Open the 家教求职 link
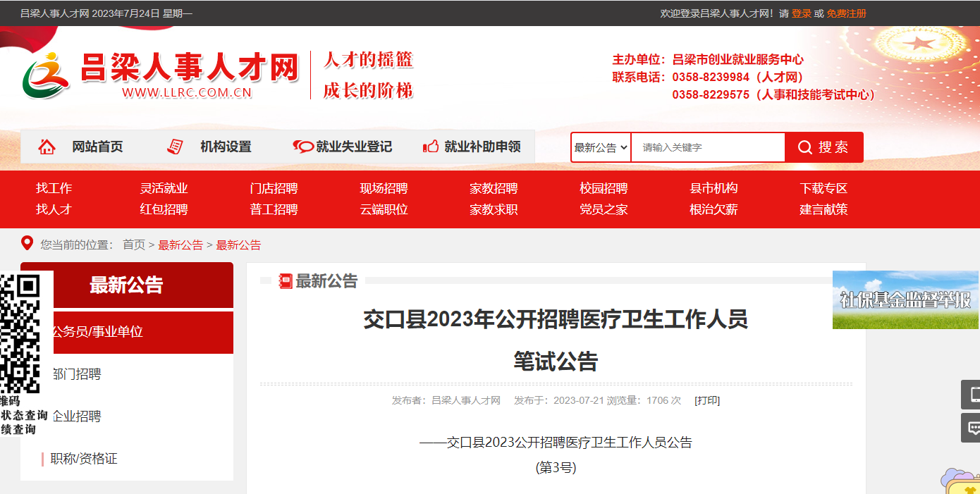980x494 pixels. coord(494,209)
